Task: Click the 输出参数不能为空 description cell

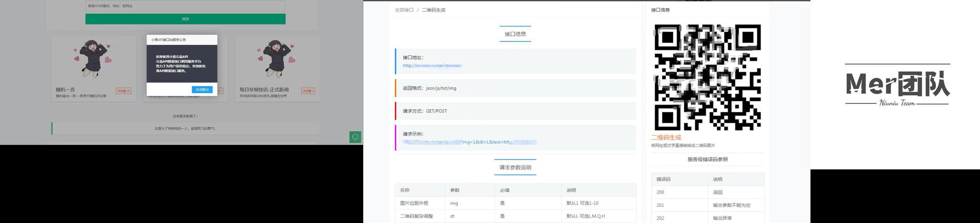Action: point(736,205)
